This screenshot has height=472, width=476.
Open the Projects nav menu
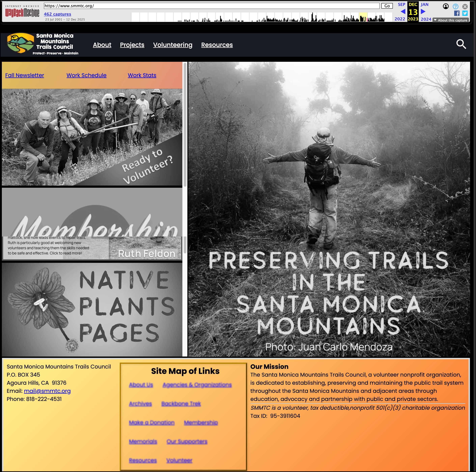tap(132, 45)
